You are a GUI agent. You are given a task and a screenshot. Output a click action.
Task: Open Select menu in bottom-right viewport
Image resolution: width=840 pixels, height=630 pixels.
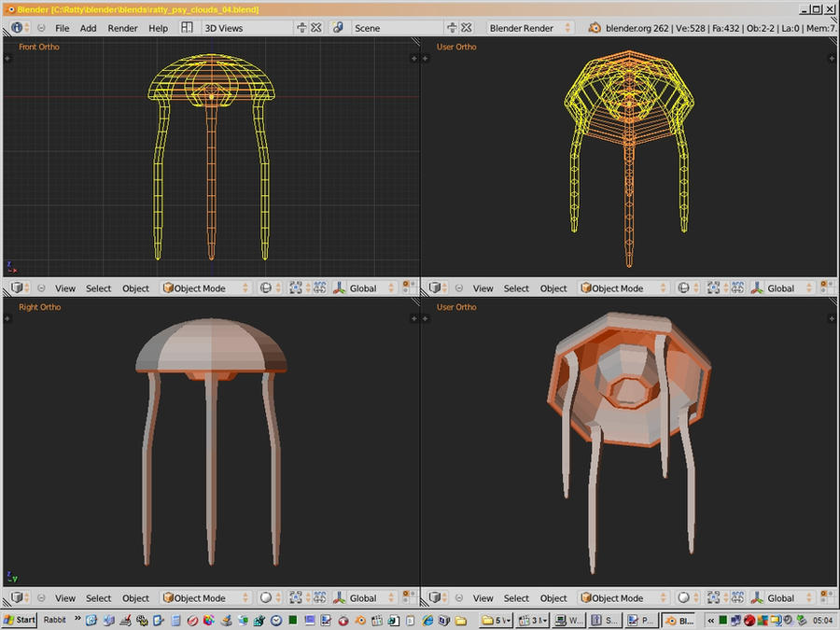516,598
